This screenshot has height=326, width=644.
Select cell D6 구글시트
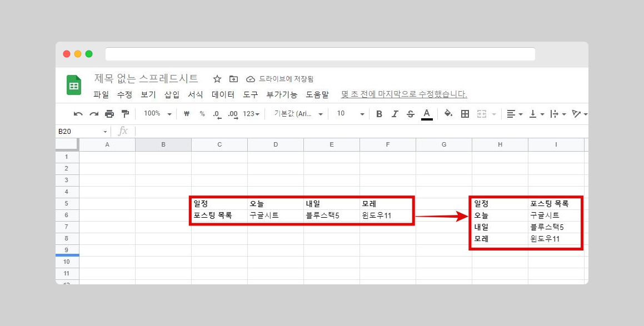(x=276, y=215)
